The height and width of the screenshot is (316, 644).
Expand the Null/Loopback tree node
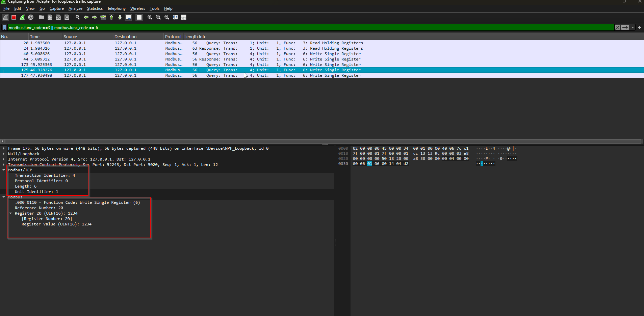[4, 154]
